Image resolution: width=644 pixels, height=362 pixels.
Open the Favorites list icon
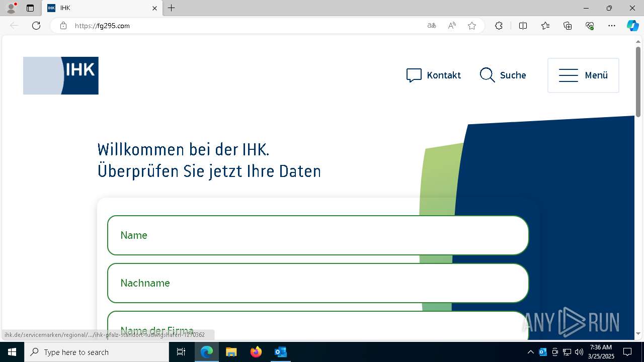point(545,26)
